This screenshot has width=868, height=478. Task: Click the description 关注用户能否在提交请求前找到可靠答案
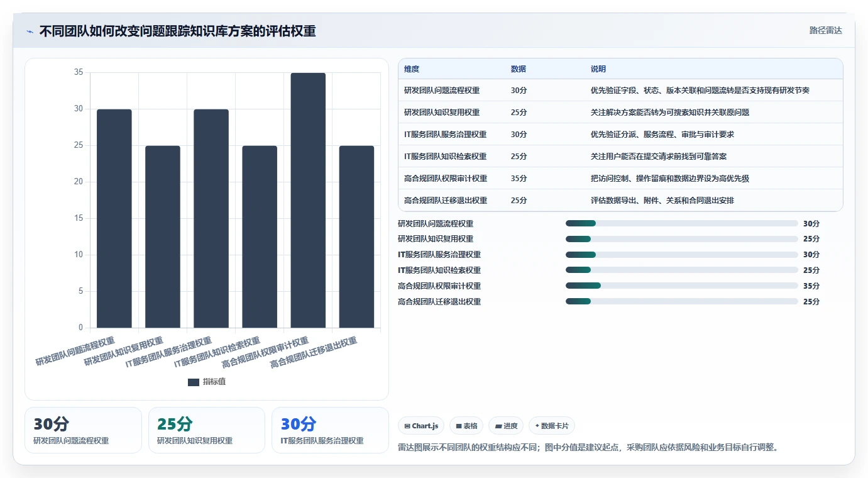coord(659,157)
